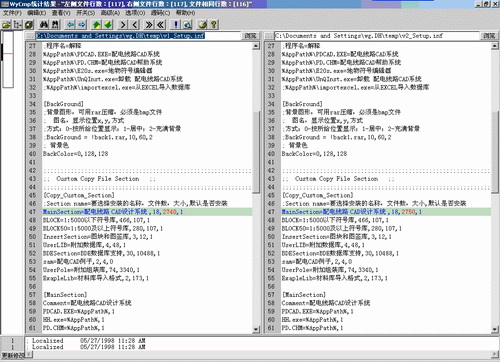Click the double left chevron button
This screenshot has width=500, height=362.
(x=161, y=25)
